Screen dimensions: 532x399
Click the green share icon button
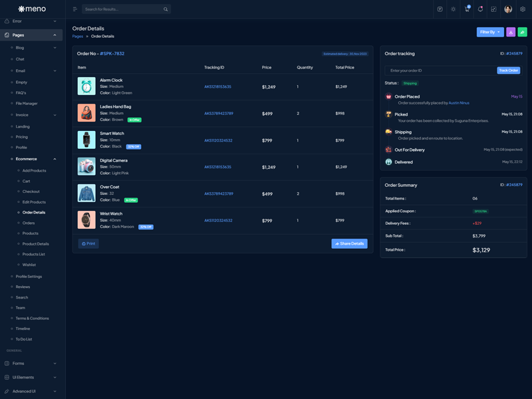point(523,32)
